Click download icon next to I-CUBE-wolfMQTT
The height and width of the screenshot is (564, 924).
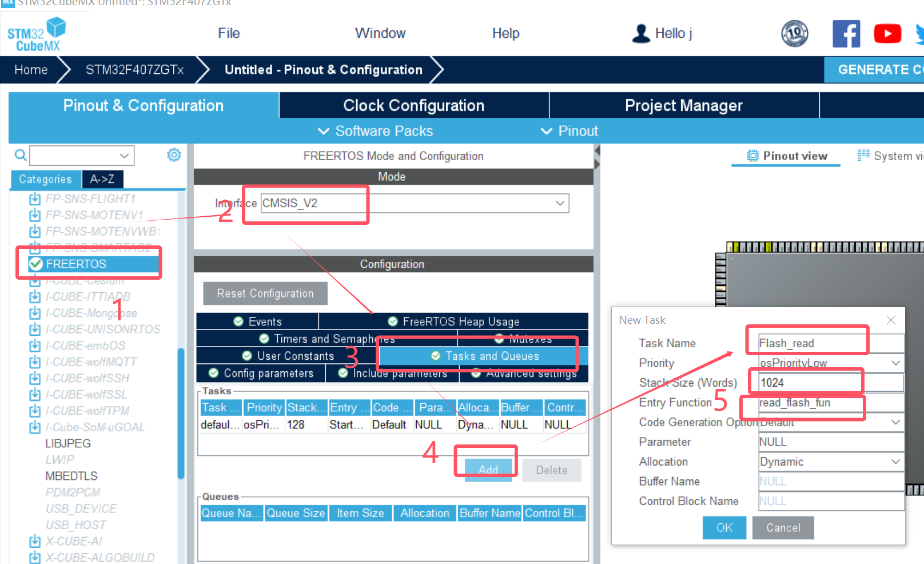click(35, 362)
